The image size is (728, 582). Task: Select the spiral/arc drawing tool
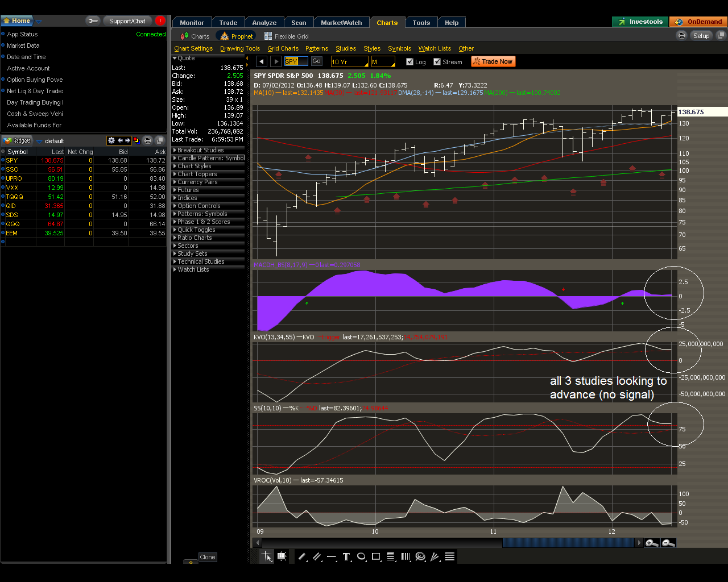(x=420, y=557)
